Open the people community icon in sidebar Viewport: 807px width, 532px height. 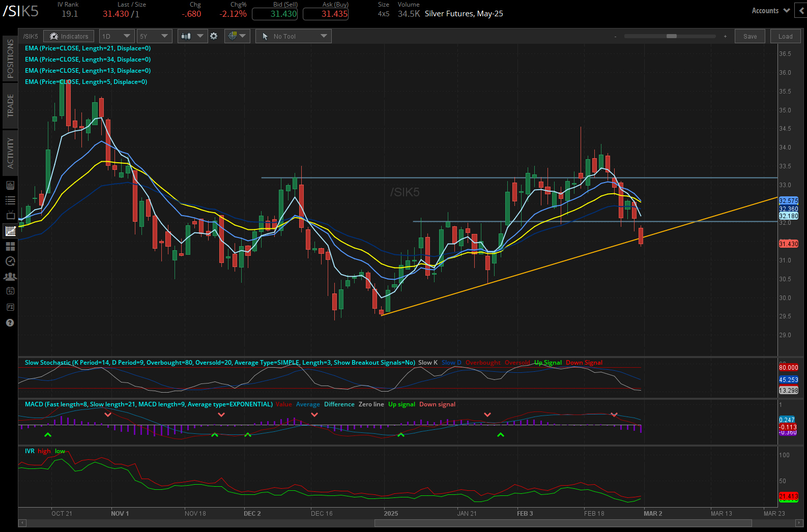10,277
